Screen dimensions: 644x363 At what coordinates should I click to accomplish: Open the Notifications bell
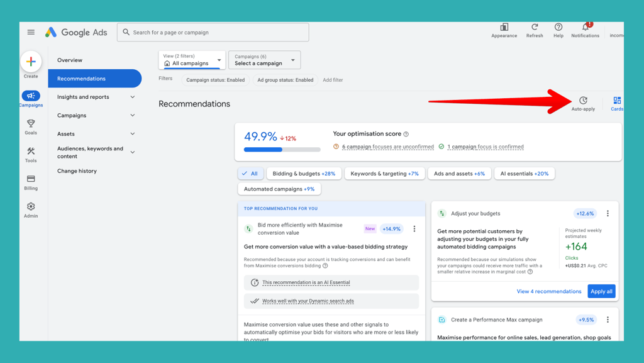(586, 27)
